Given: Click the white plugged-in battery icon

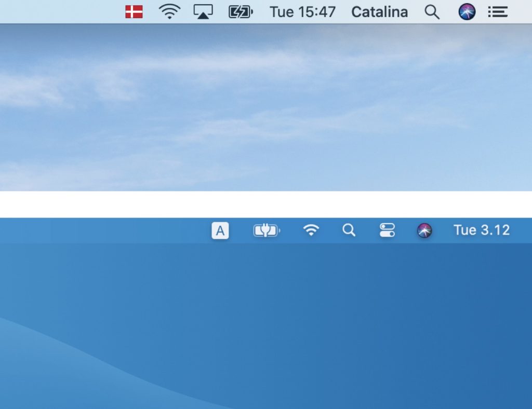Looking at the screenshot, I should pos(266,230).
